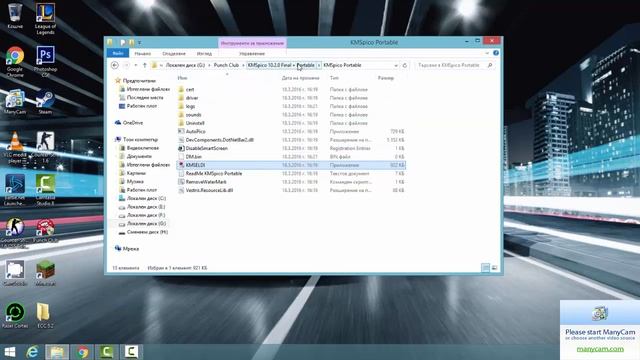The width and height of the screenshot is (640, 360).
Task: Open chevron after Punch Club breadcrumb
Action: click(x=243, y=65)
